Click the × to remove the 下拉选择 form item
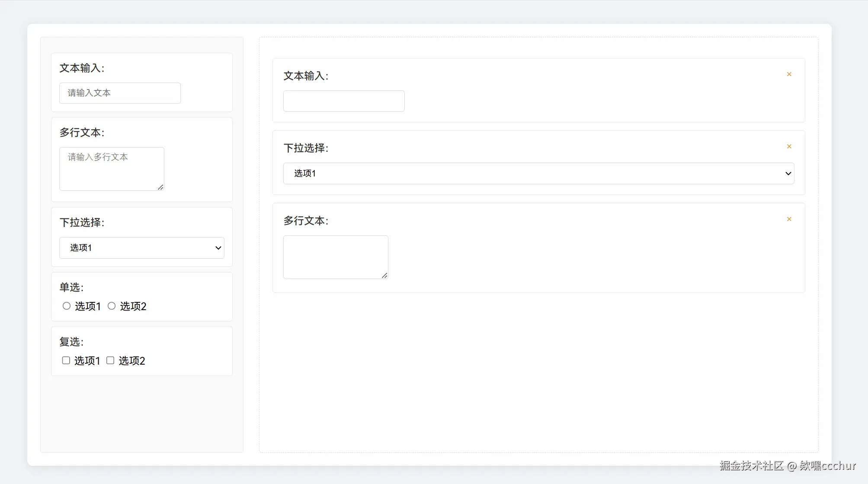 pos(789,146)
